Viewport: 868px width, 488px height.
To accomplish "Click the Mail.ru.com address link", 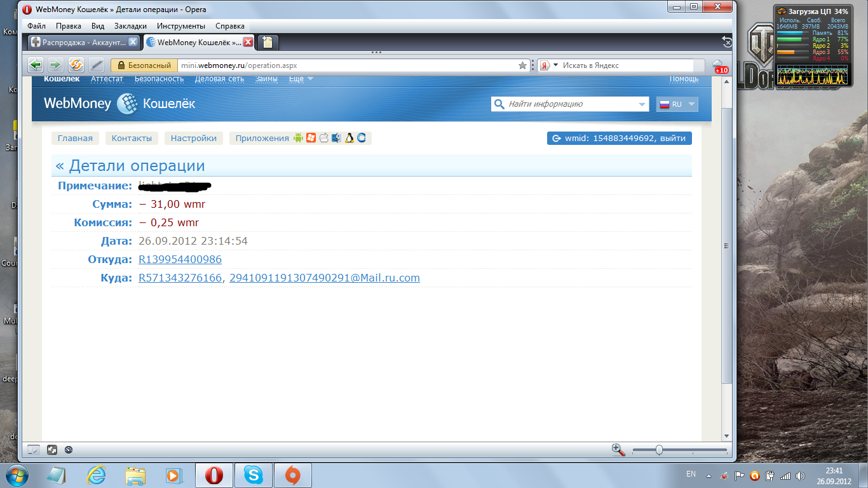I will pos(325,278).
